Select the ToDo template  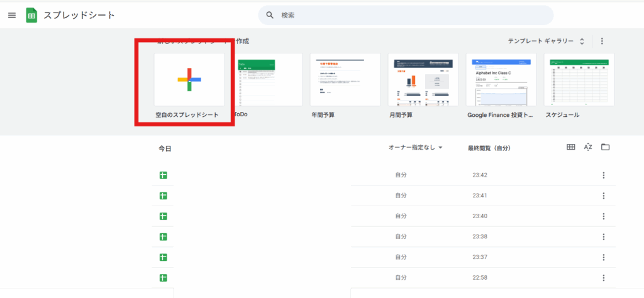coord(256,80)
